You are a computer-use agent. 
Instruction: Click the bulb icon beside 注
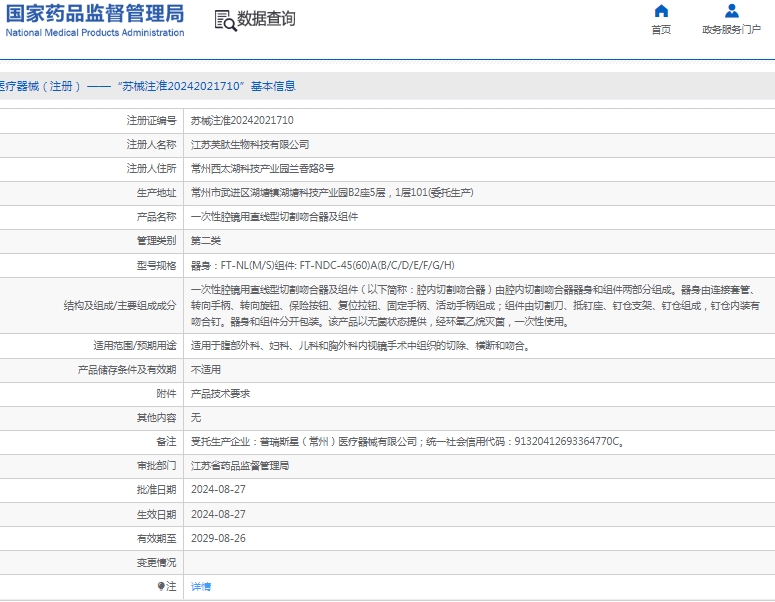pos(161,586)
